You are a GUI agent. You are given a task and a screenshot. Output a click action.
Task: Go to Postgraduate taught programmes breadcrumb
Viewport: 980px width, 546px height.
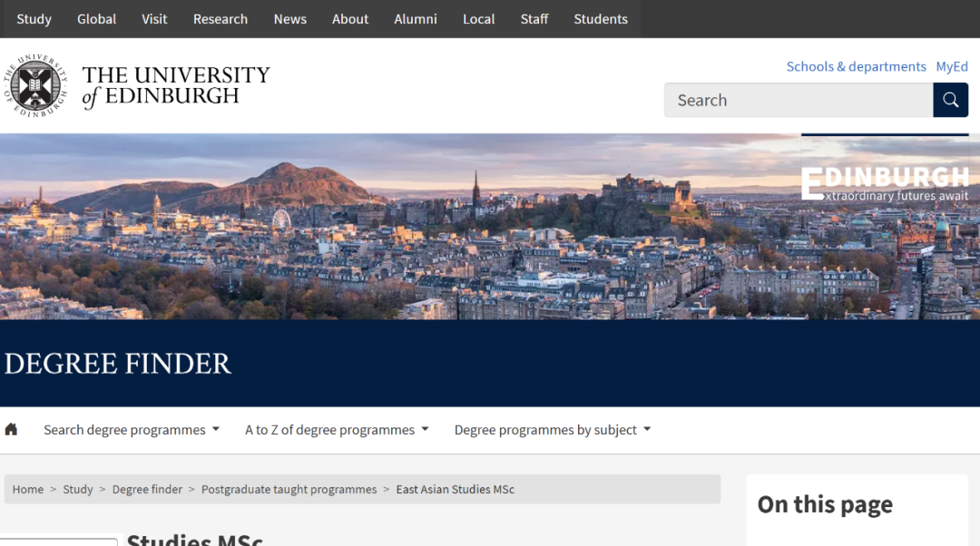click(289, 490)
